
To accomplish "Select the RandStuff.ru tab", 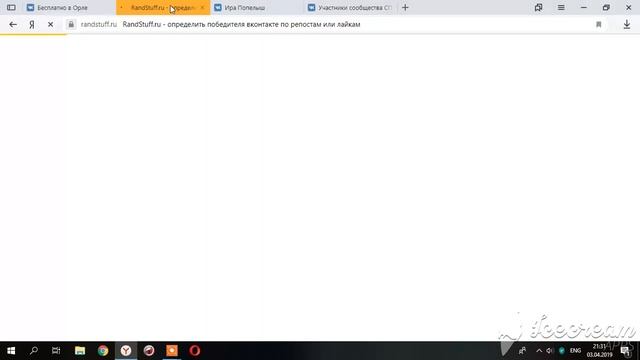I will (x=163, y=7).
